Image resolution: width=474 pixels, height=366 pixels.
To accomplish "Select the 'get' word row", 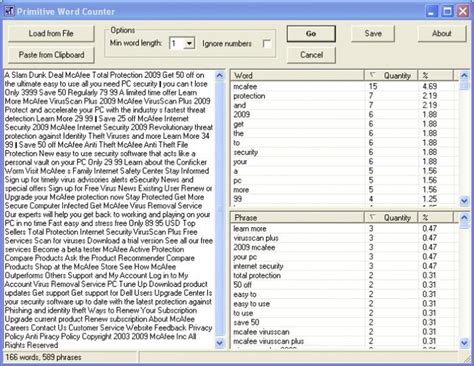I will pyautogui.click(x=345, y=124).
